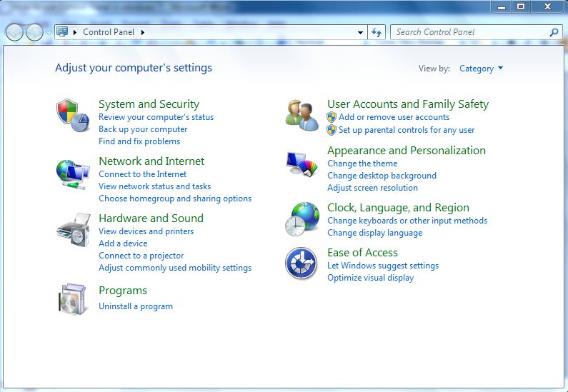Open the recent pages dropdown arrow

point(49,33)
